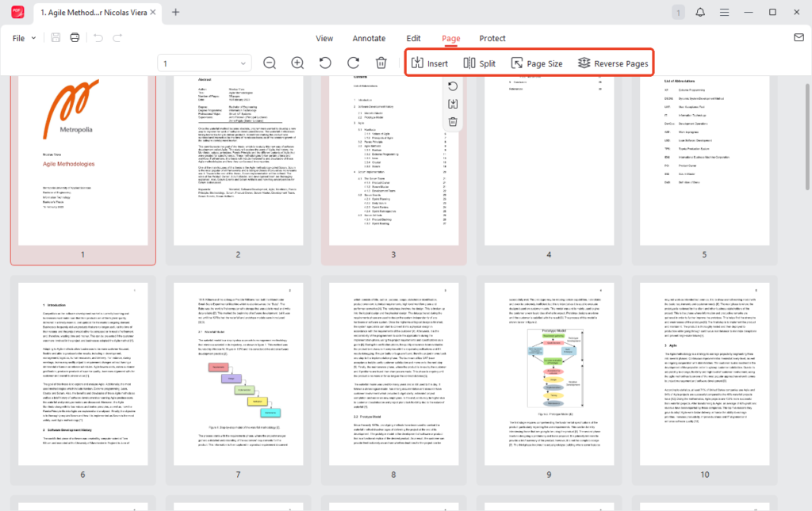Image resolution: width=812 pixels, height=511 pixels.
Task: Select the page 9 thumbnail
Action: tap(548, 376)
